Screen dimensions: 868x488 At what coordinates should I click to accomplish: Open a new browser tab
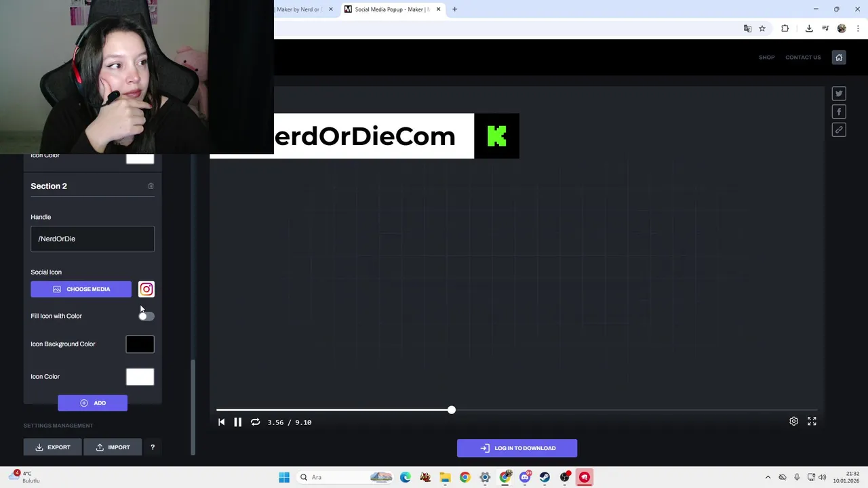455,9
